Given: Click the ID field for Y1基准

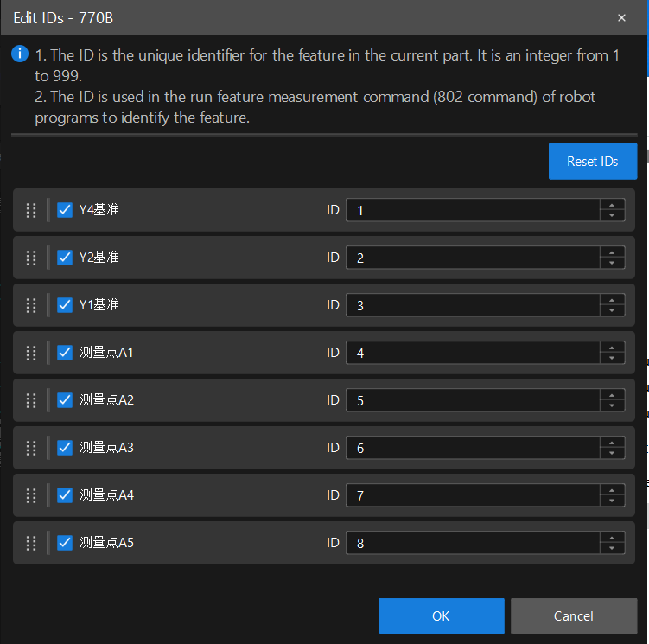Looking at the screenshot, I should tap(473, 305).
